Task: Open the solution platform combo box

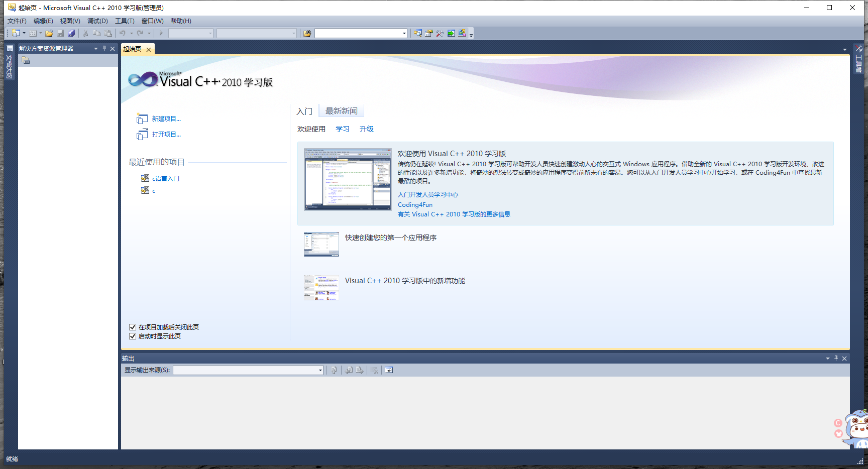Action: pos(257,33)
